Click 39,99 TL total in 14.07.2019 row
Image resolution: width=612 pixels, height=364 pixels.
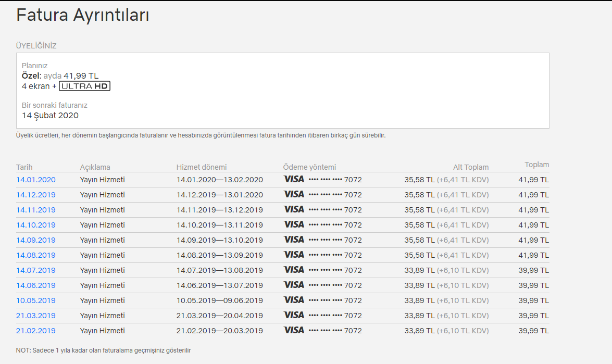click(533, 270)
